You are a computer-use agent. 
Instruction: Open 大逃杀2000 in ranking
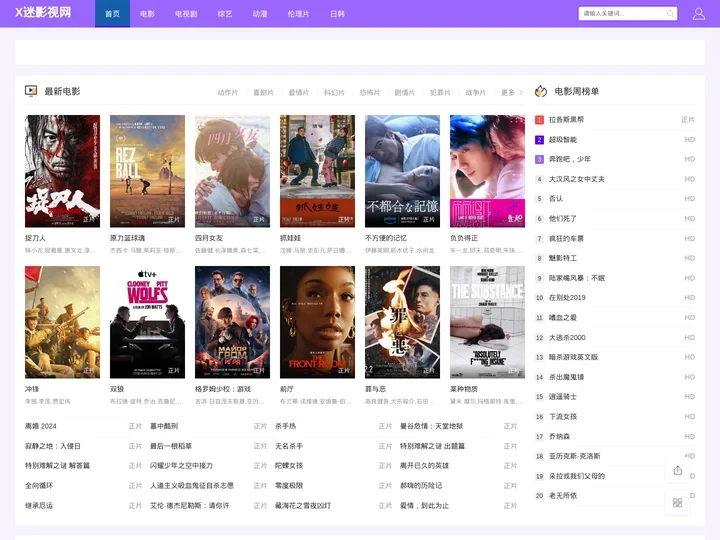pos(567,338)
